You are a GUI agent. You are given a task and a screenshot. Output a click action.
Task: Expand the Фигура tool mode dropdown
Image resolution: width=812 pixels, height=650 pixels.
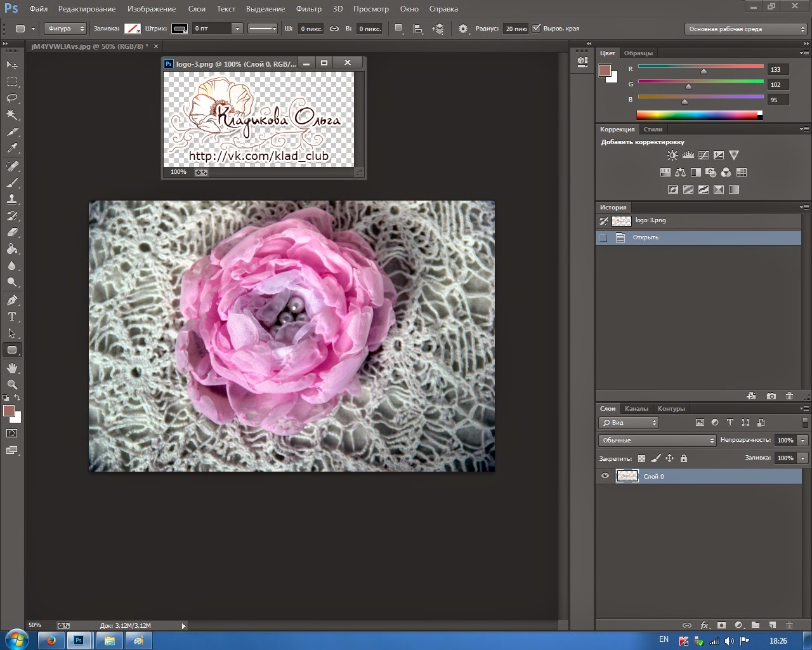click(x=66, y=29)
